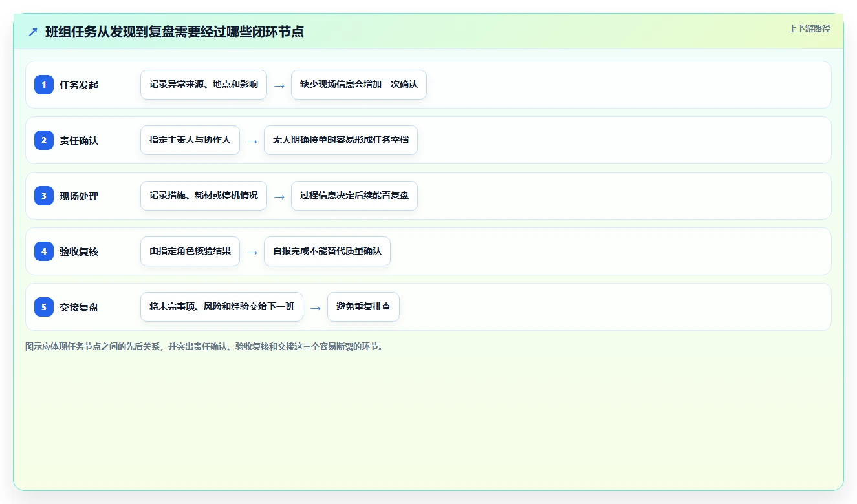Click the 记录措施、耗材或停机情况 box
The width and height of the screenshot is (857, 504).
pos(204,196)
